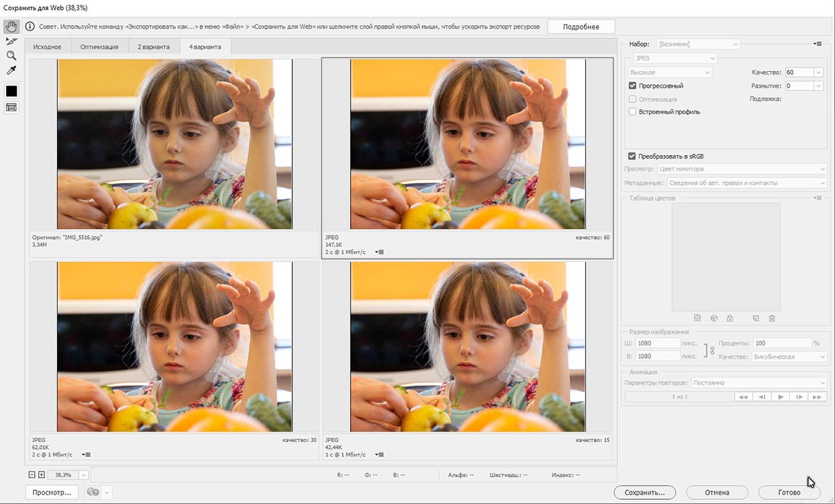Uncheck Преобразовать в sRGB
The height and width of the screenshot is (504, 835).
633,156
